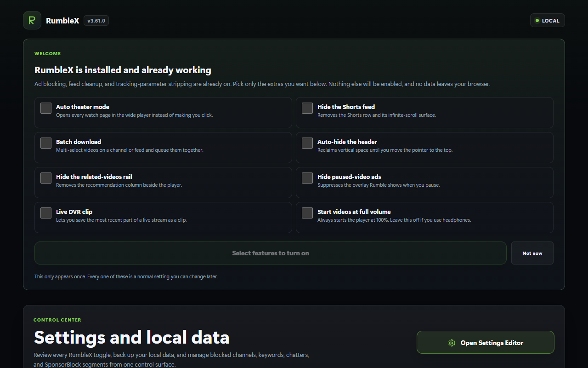Click the text Lets you save the most recent part

[121, 220]
